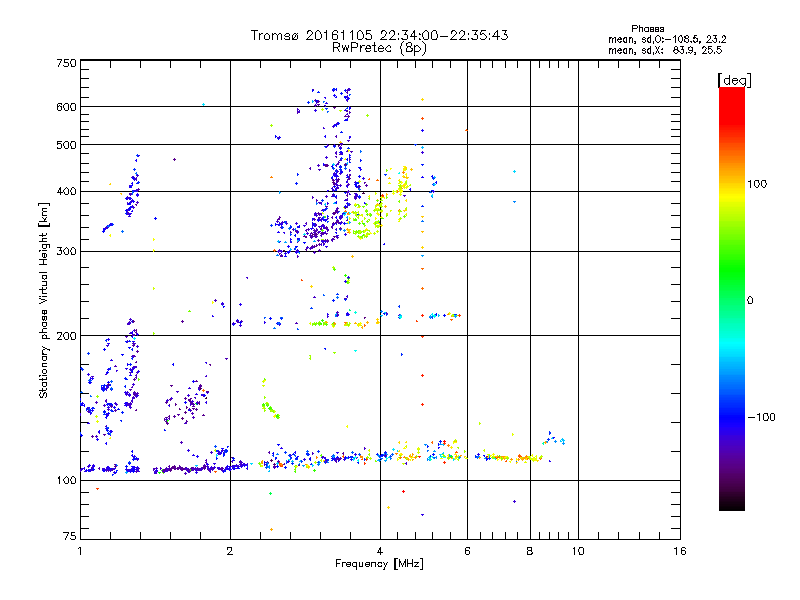Click the colorbar '-100' degree label
Viewport: 800px width, 600px height.
tap(761, 417)
